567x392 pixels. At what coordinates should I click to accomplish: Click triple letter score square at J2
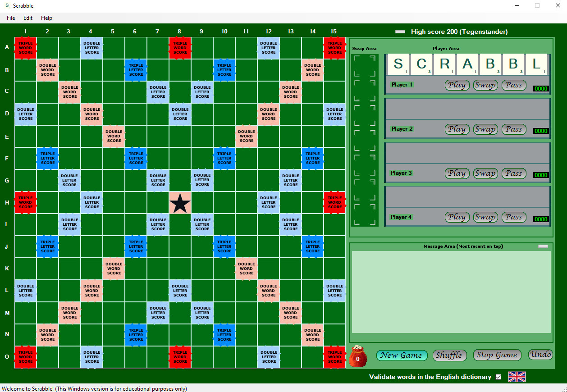tap(48, 247)
